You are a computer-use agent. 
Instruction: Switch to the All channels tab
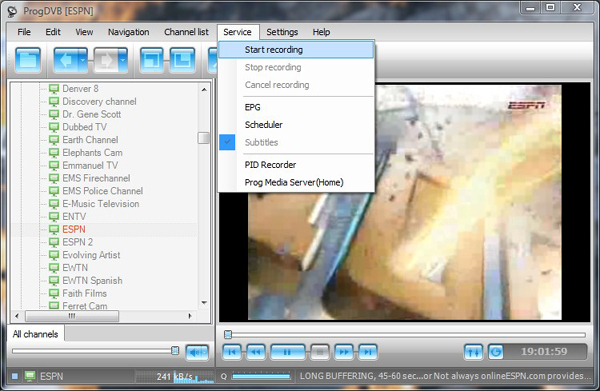click(x=36, y=334)
